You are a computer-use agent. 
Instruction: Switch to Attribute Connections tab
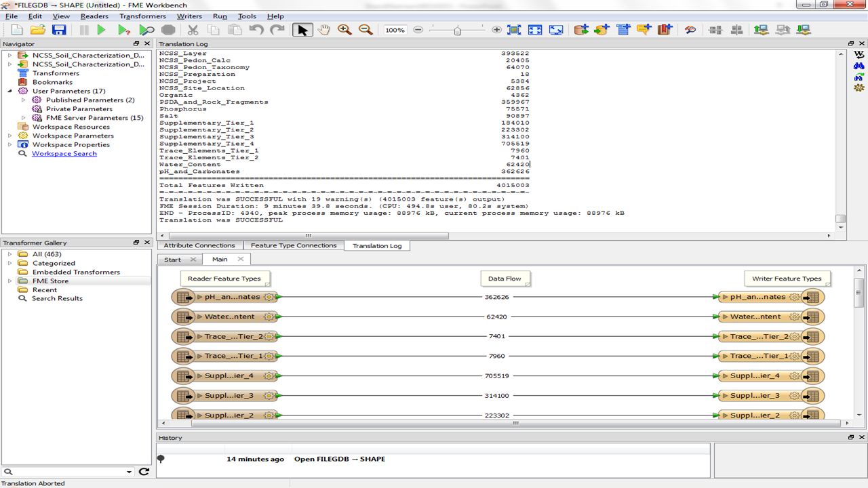click(199, 245)
